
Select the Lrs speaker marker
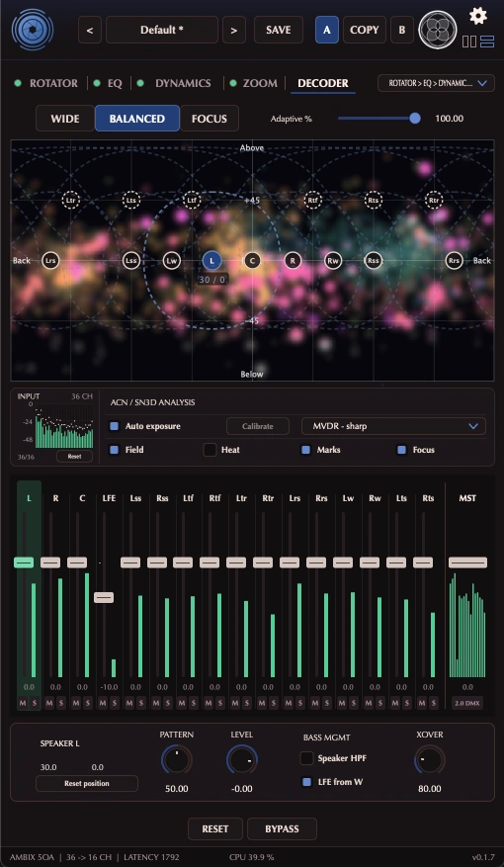point(50,260)
